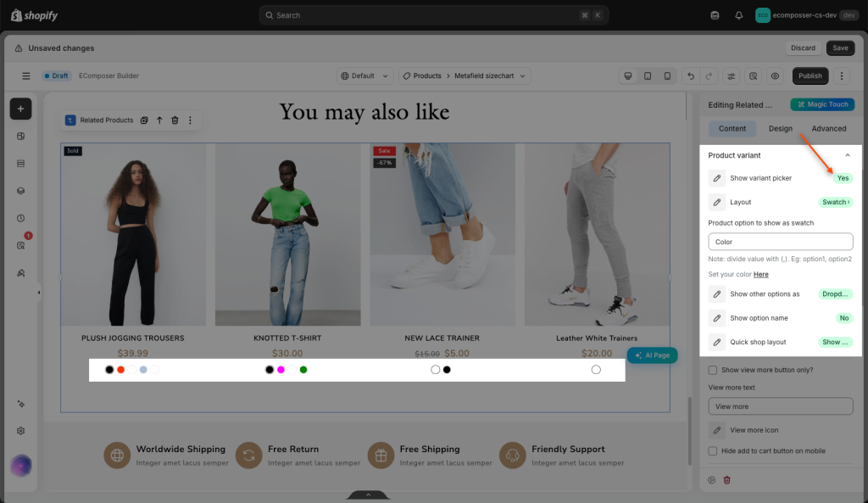The image size is (868, 503).
Task: Move Related Products element up
Action: pyautogui.click(x=159, y=120)
